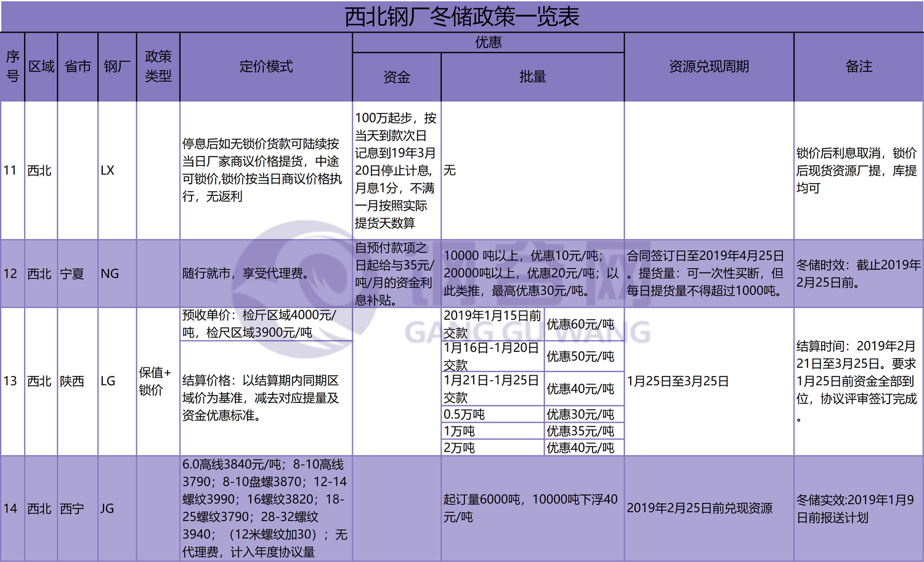Select the 资金 sub-header cell
The image size is (924, 562).
[397, 77]
